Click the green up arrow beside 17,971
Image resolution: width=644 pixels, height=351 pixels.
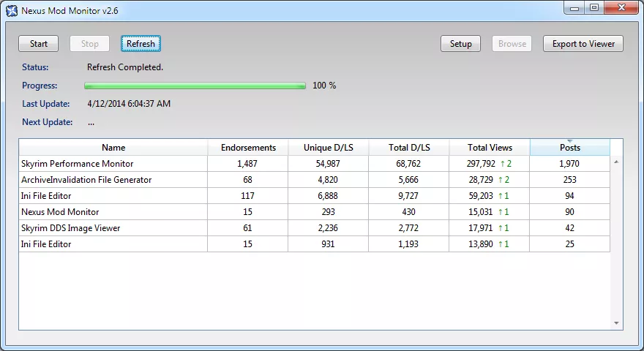click(501, 228)
